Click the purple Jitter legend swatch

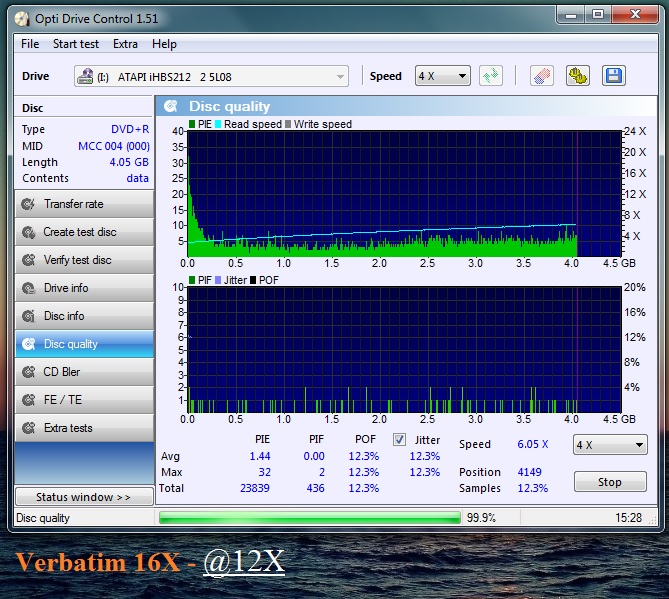218,280
